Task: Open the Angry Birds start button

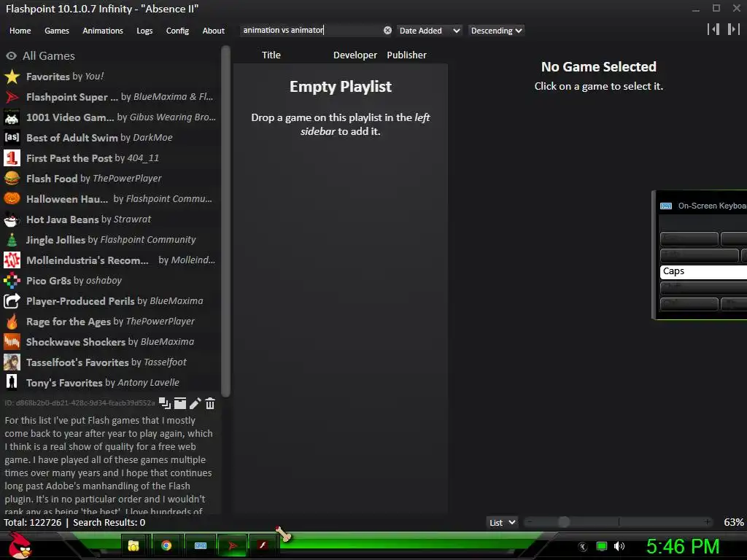Action: [20, 546]
